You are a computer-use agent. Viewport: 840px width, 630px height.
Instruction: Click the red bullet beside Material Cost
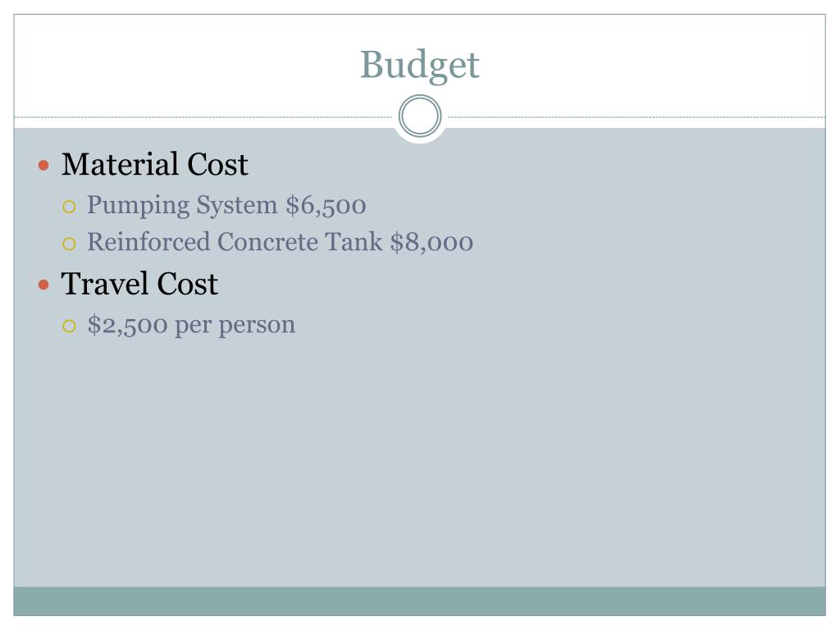tap(44, 165)
